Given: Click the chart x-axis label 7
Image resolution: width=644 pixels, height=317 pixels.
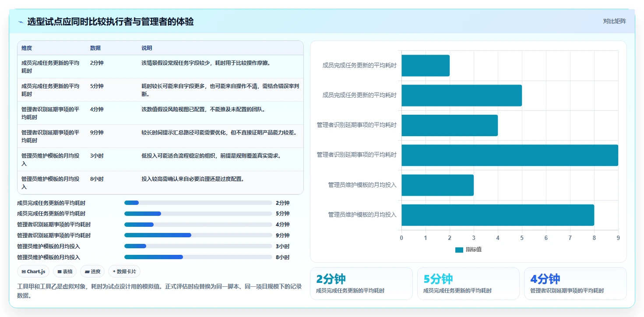Looking at the screenshot, I should [x=570, y=238].
